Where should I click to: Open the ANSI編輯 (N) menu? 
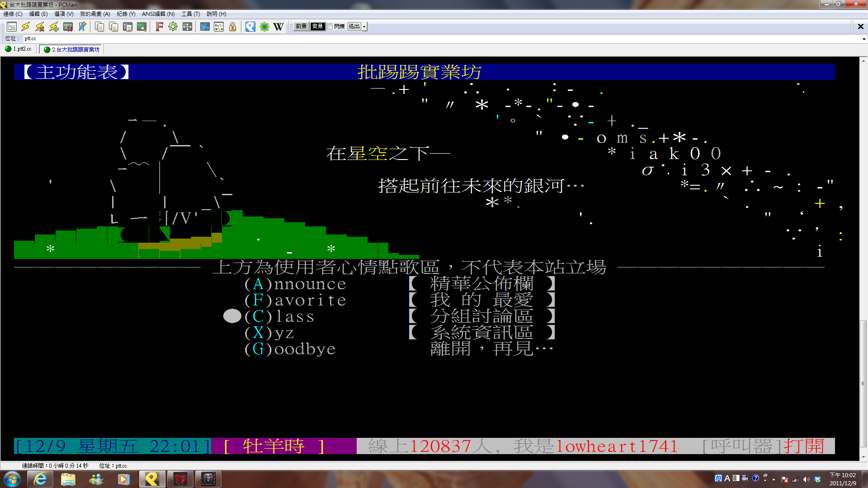(x=158, y=14)
